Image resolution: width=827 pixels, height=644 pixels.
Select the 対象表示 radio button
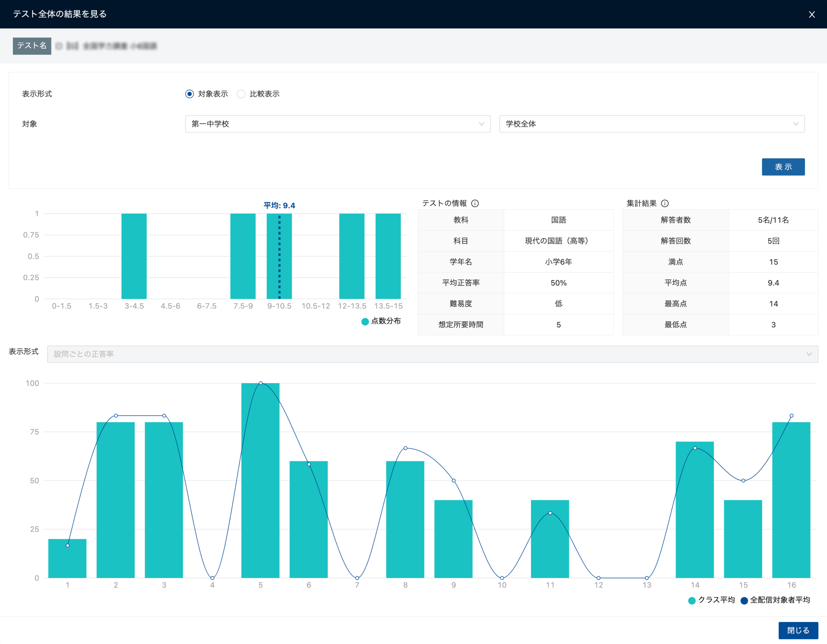pyautogui.click(x=189, y=94)
